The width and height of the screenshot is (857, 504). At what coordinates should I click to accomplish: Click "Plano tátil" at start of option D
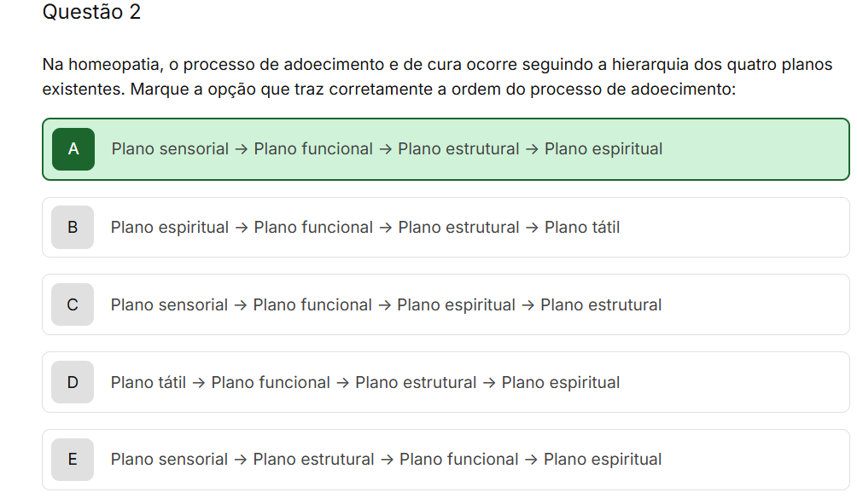pyautogui.click(x=148, y=383)
